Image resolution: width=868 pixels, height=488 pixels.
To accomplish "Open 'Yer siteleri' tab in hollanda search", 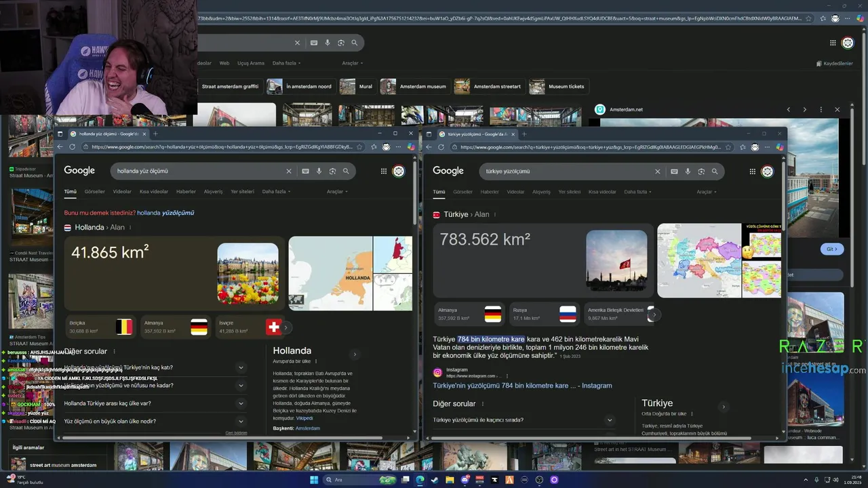I will [243, 192].
